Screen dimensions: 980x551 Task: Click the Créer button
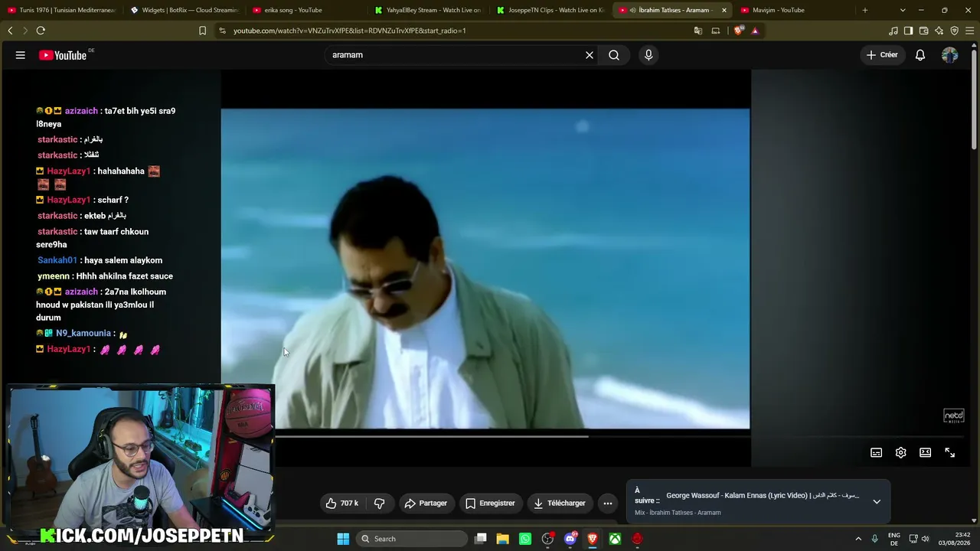tap(882, 55)
